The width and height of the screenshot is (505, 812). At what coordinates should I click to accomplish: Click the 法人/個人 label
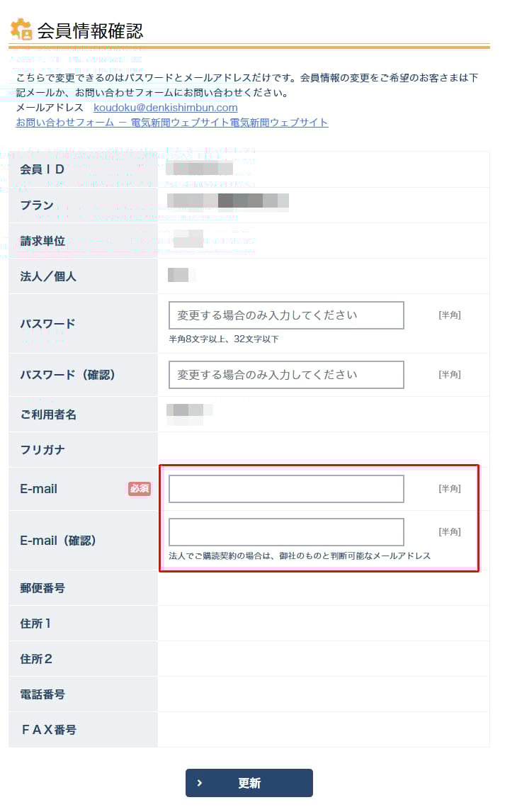[48, 276]
